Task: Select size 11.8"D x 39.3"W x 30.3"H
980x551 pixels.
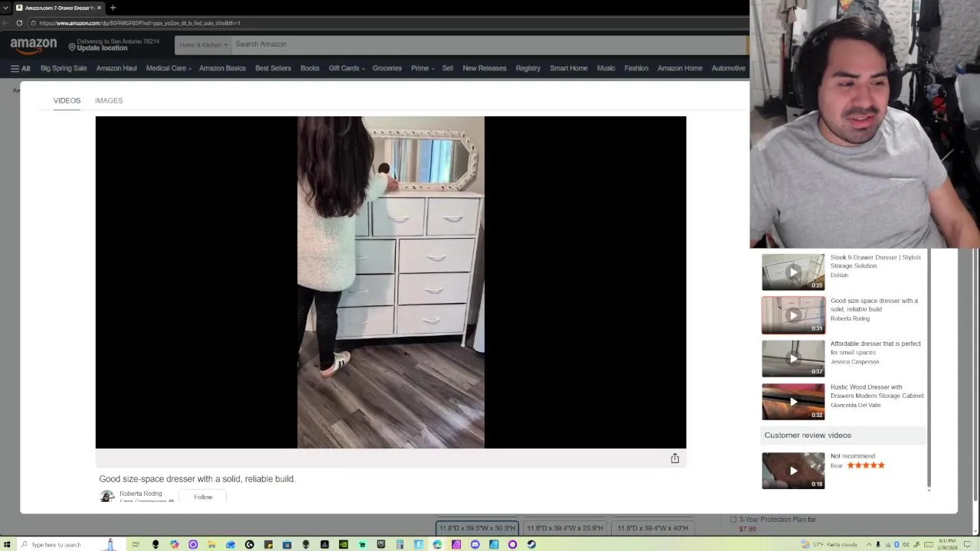Action: coord(477,528)
